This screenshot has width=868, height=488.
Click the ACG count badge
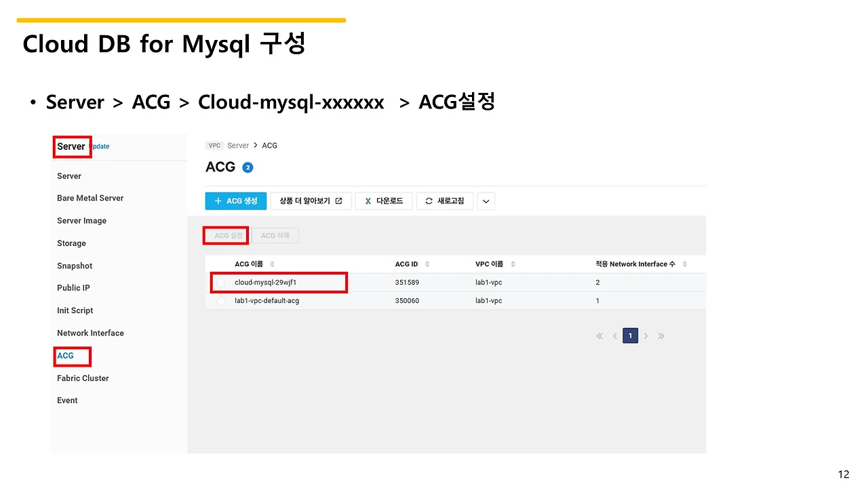pyautogui.click(x=248, y=167)
